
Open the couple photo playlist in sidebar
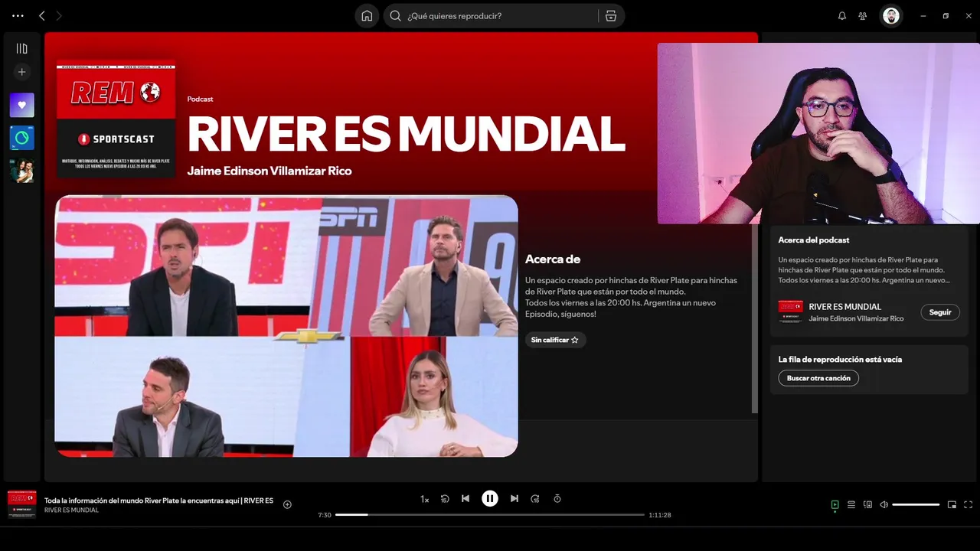[22, 170]
